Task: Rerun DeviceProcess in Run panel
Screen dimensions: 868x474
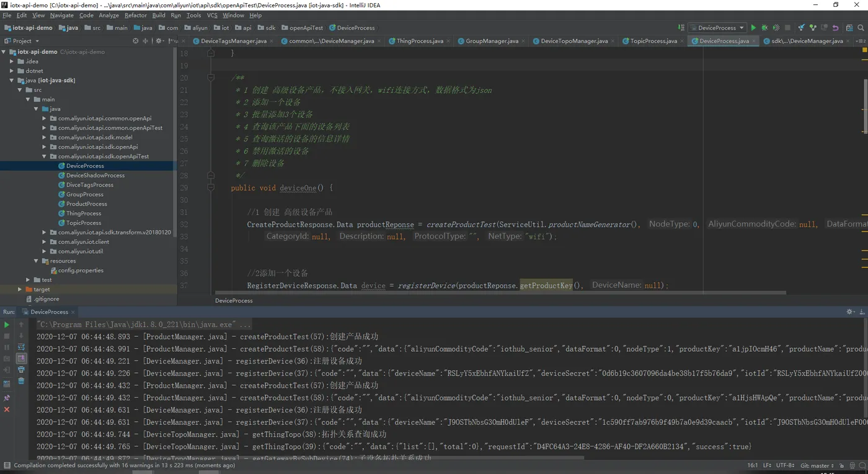Action: [x=7, y=324]
